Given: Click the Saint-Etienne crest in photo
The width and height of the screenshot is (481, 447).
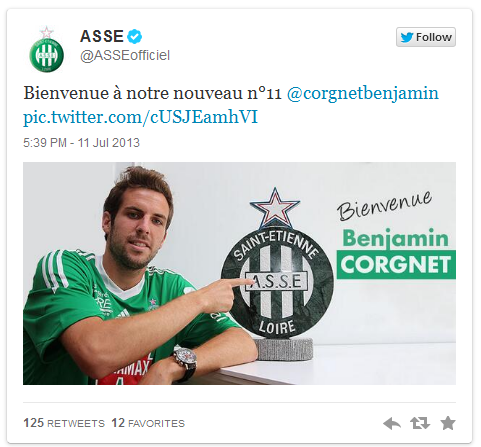Looking at the screenshot, I should pos(277,267).
